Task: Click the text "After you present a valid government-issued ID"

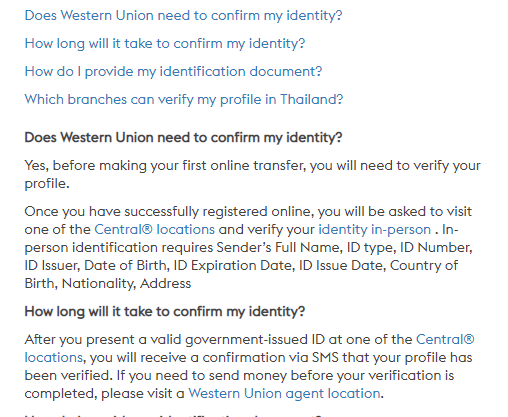Action: [174, 340]
